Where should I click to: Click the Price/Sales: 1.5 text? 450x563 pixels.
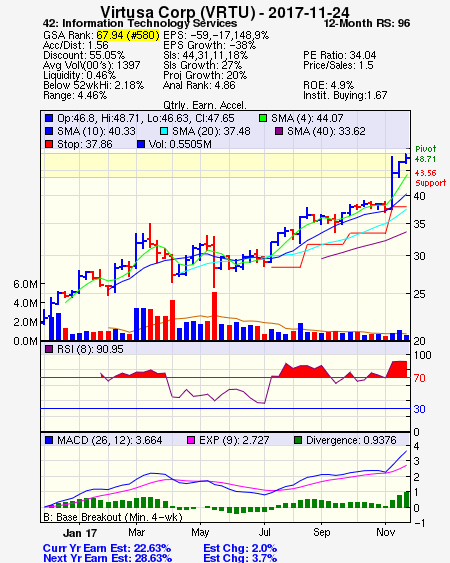tap(338, 65)
